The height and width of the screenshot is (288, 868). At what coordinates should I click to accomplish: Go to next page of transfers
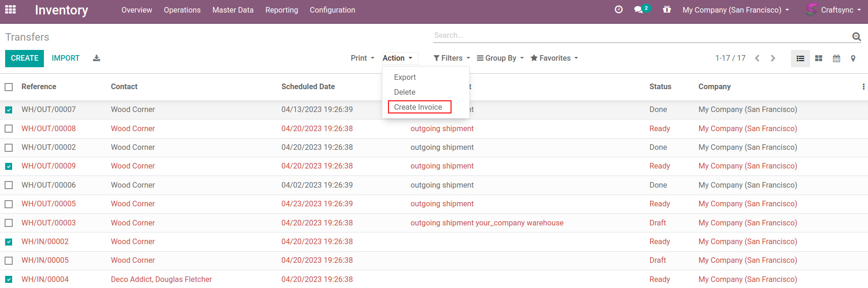click(x=773, y=58)
